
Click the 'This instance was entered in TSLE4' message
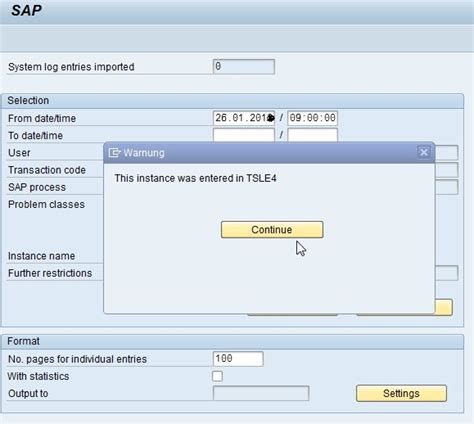pos(195,178)
